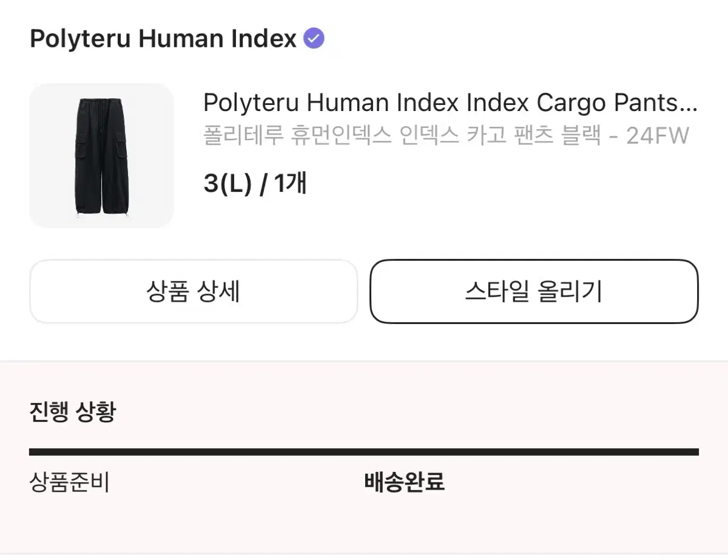Click the black delivery progress bar
This screenshot has width=728, height=560.
[364, 452]
